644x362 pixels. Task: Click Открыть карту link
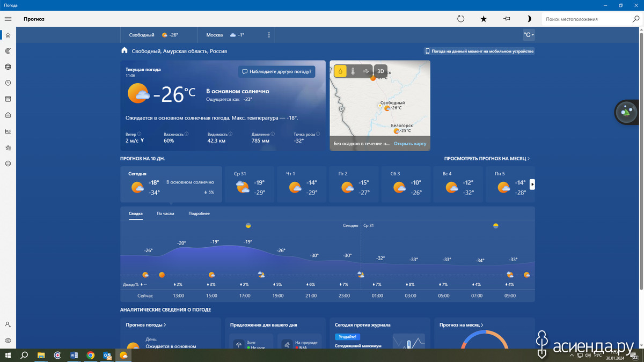410,144
